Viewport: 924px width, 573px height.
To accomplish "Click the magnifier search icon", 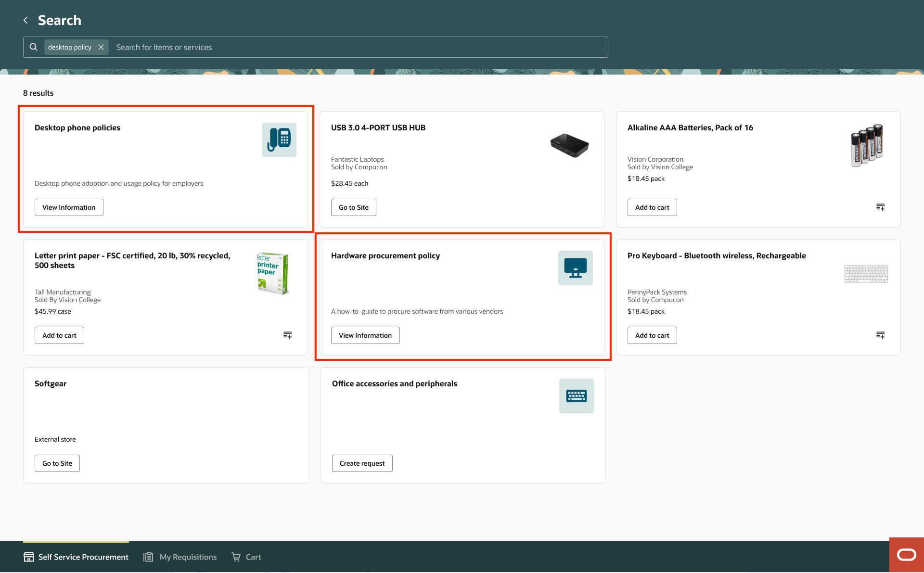I will 34,47.
